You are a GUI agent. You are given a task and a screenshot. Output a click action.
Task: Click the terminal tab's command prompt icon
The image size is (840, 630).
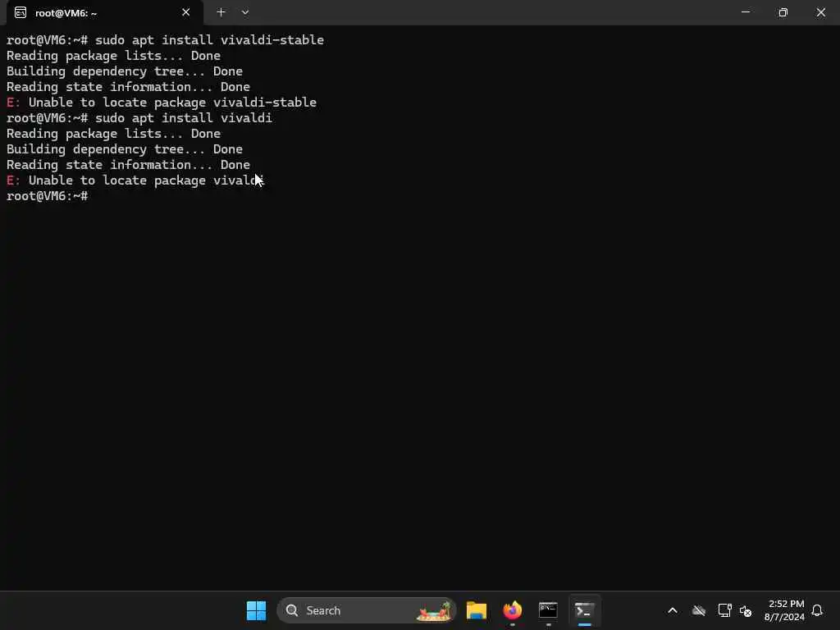[21, 13]
